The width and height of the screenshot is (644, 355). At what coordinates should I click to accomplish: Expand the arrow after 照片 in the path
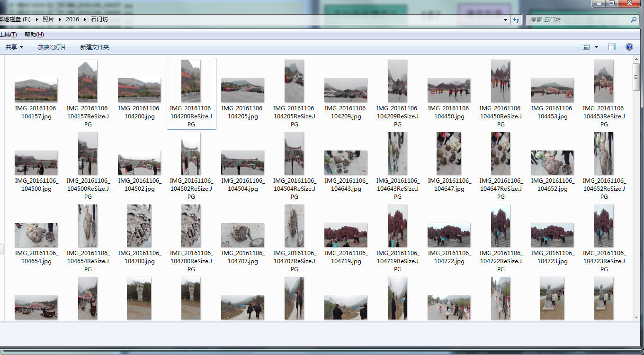coord(60,19)
